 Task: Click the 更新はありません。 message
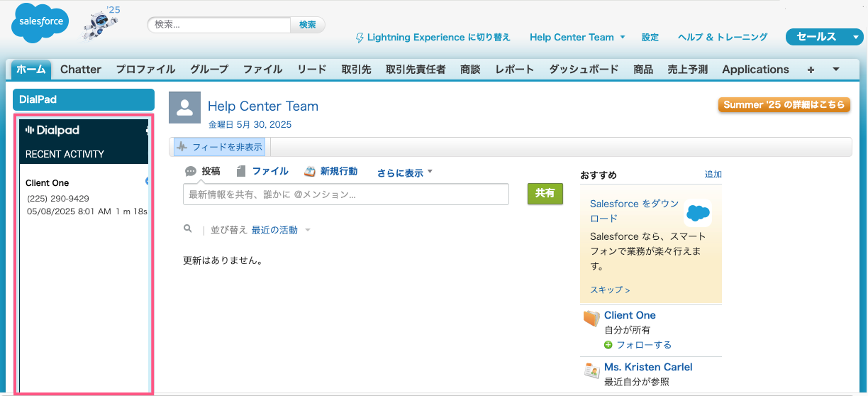223,260
